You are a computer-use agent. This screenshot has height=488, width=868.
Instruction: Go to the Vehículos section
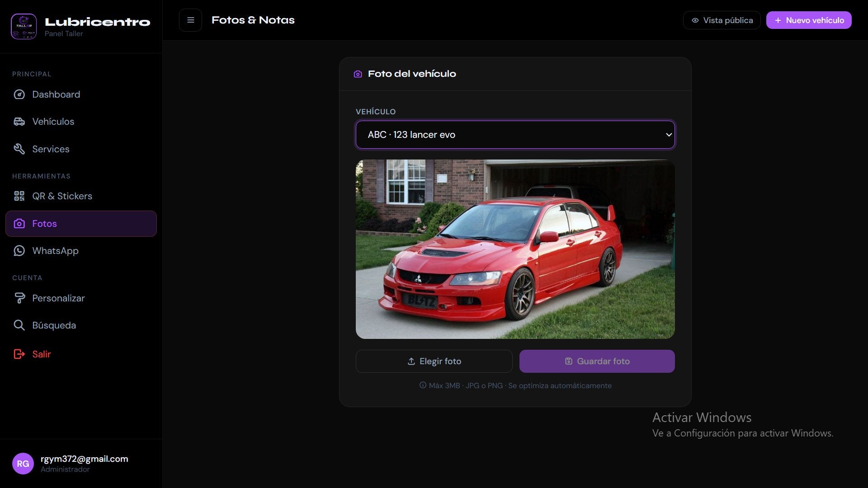coord(81,122)
